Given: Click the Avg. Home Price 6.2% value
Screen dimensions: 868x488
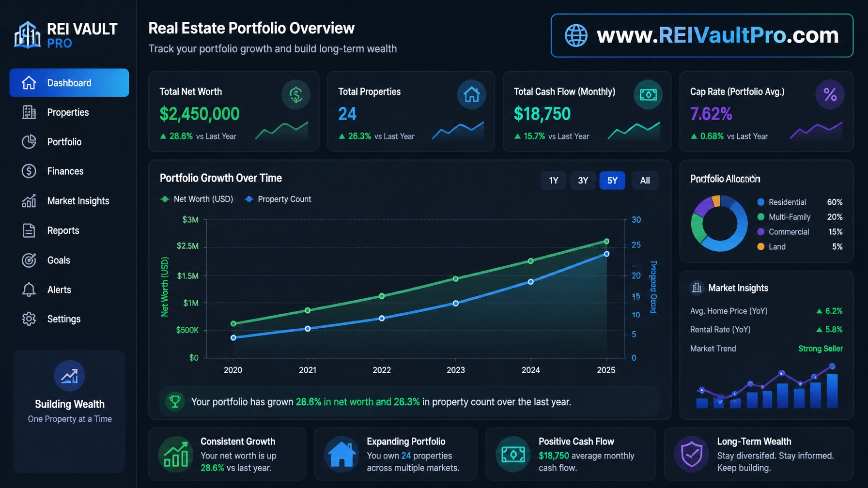Looking at the screenshot, I should pos(829,311).
